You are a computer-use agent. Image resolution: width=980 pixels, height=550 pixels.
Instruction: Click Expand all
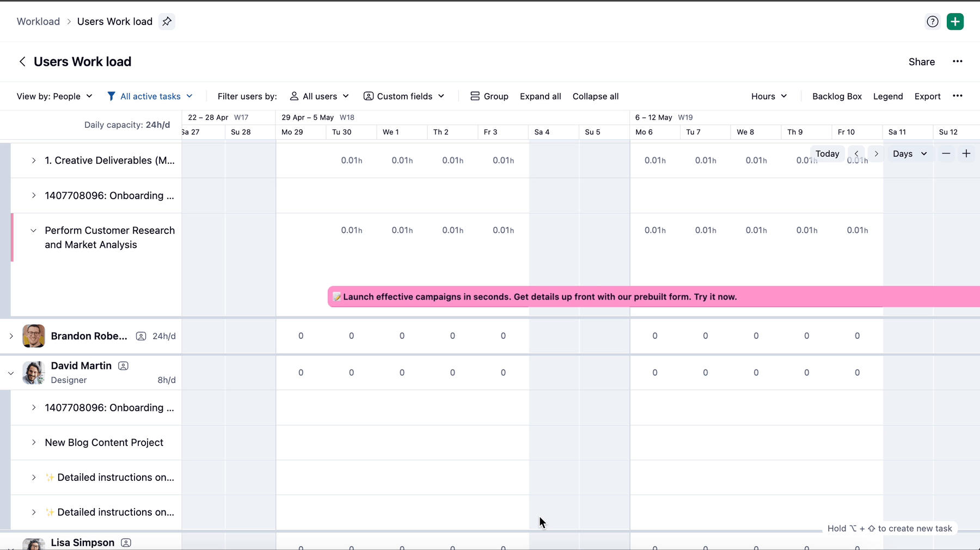tap(540, 96)
